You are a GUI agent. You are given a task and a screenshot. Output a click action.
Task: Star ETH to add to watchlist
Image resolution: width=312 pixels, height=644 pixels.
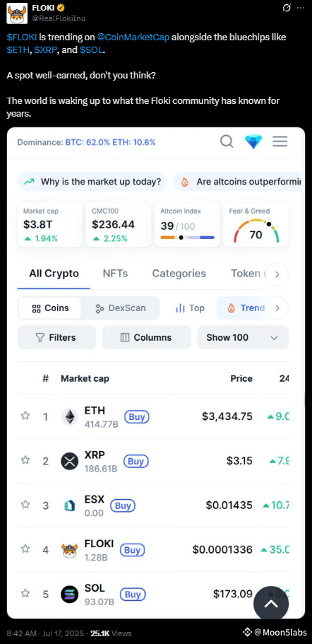pyautogui.click(x=25, y=416)
